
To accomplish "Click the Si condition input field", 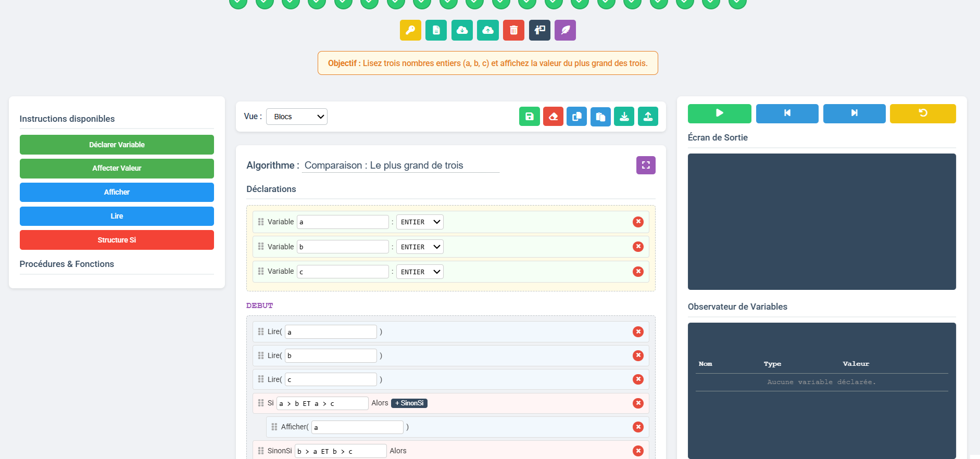I will (x=322, y=403).
